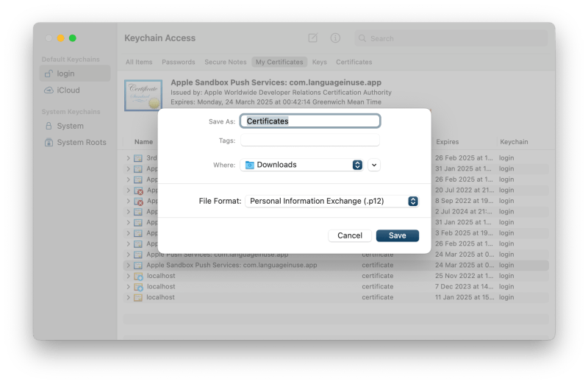Expand the 3rd certificate row
This screenshot has width=588, height=384.
pyautogui.click(x=128, y=158)
